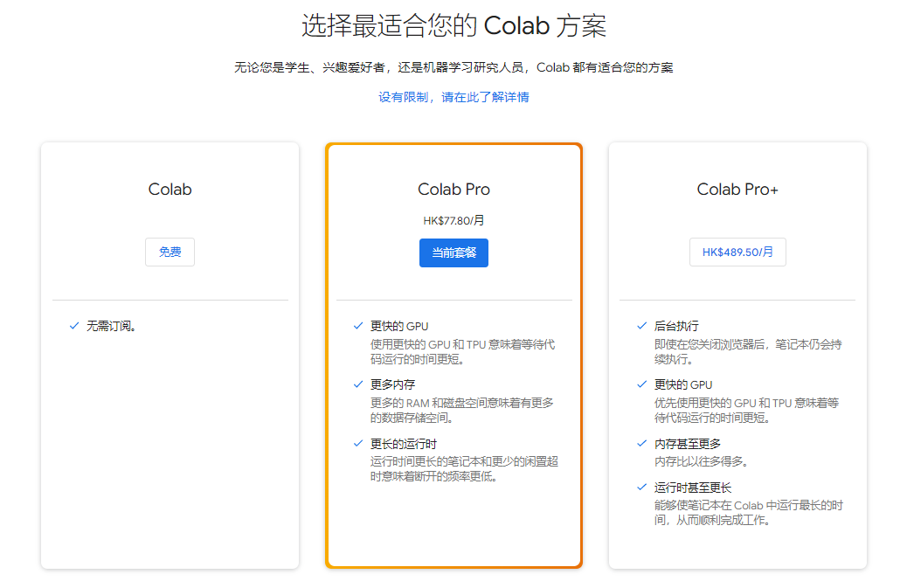Click the Colab plan title

(x=170, y=190)
